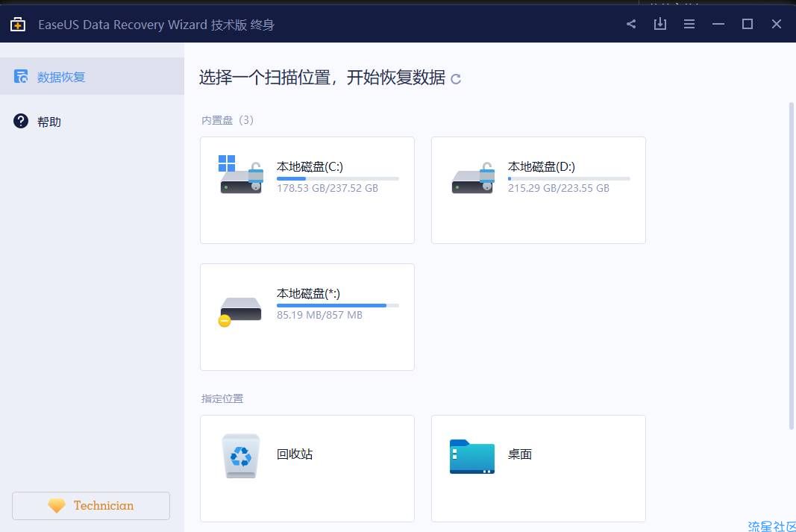
Task: Click the diamond icon on Technician button
Action: pos(57,506)
